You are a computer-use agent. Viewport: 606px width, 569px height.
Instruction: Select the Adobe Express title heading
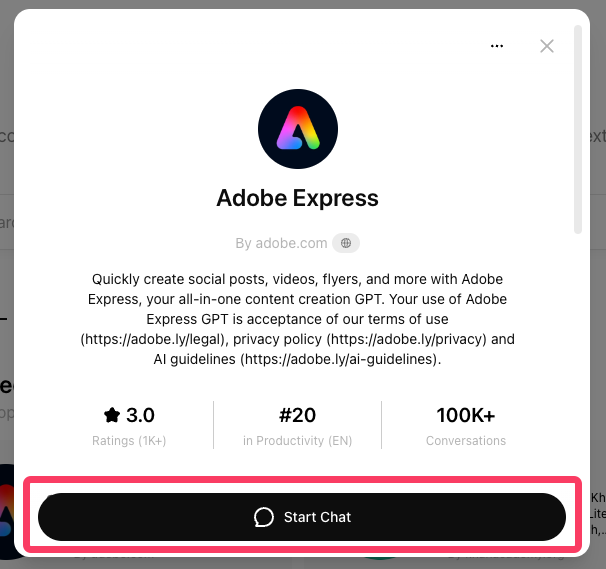click(298, 197)
